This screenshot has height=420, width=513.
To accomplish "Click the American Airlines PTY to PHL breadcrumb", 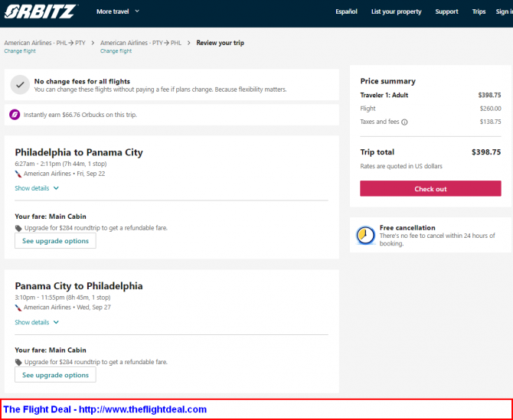I will click(x=141, y=43).
